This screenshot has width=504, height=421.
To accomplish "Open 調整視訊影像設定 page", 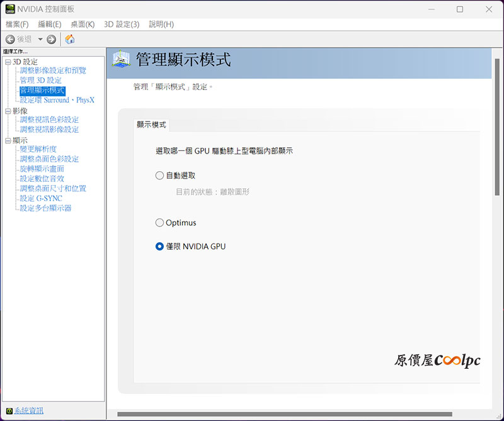I will click(x=49, y=130).
